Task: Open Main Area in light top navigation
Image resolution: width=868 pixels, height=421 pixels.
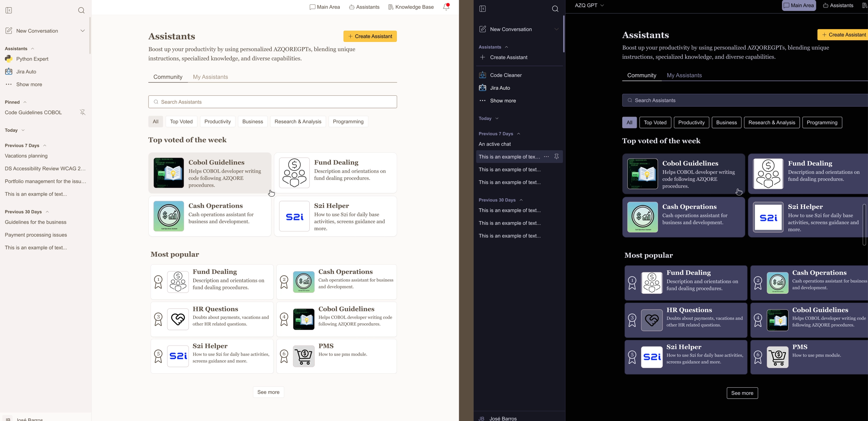Action: [x=325, y=7]
